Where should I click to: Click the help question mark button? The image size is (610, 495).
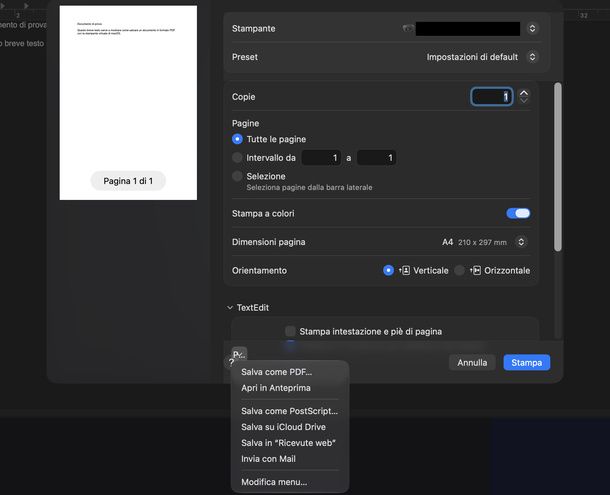point(231,363)
